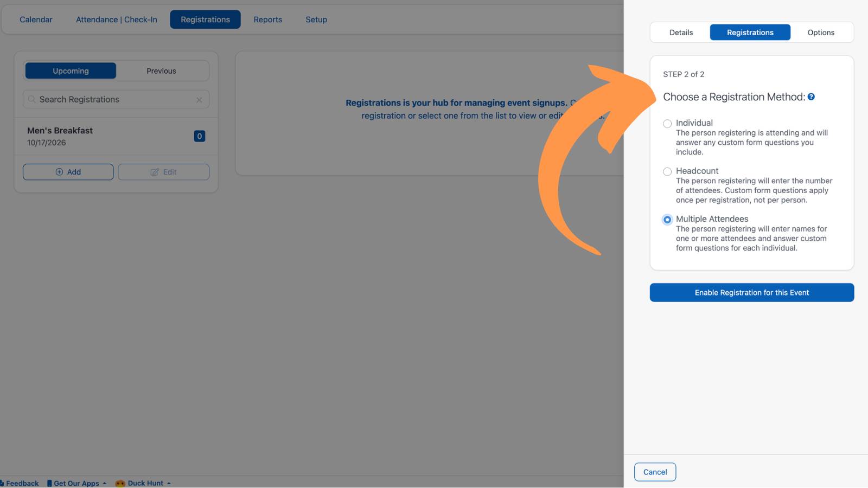
Task: Open the Feedback link
Action: [20, 483]
